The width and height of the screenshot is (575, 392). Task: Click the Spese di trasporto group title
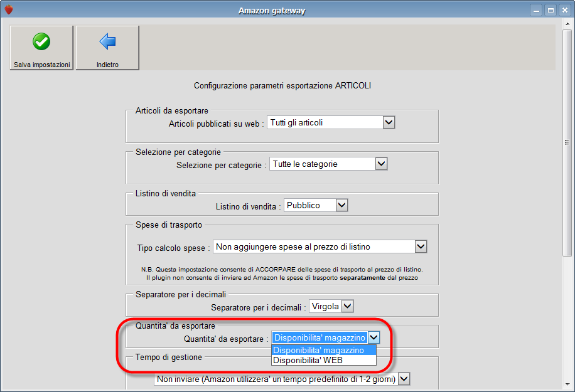tap(169, 225)
